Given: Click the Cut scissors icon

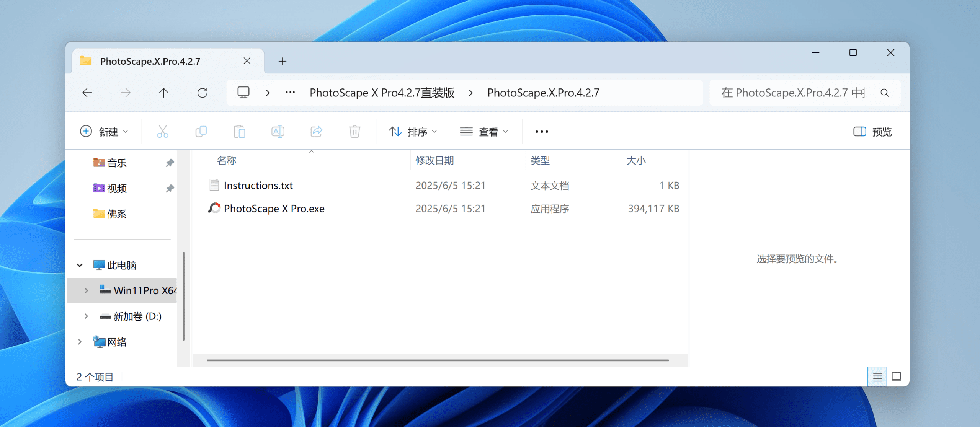Looking at the screenshot, I should point(163,132).
